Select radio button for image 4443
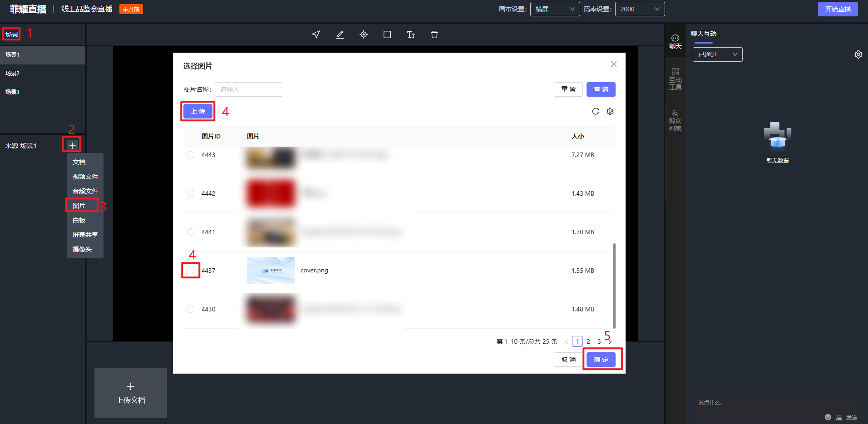Screen dimensions: 868x424 [x=191, y=155]
